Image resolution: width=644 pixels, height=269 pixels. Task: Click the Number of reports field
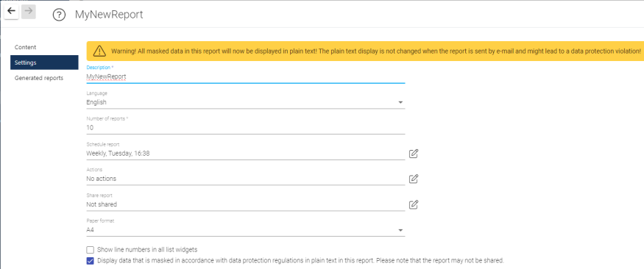click(x=246, y=128)
